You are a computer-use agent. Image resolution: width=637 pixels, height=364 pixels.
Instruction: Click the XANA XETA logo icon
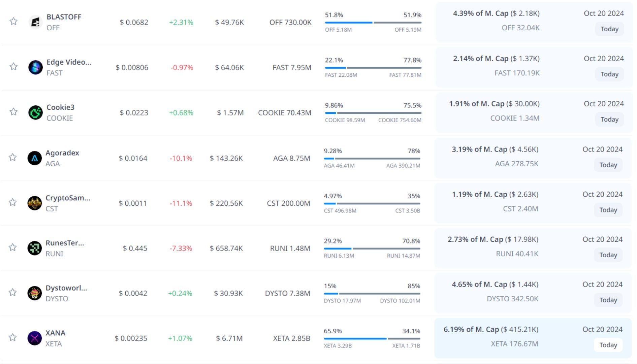click(x=34, y=338)
